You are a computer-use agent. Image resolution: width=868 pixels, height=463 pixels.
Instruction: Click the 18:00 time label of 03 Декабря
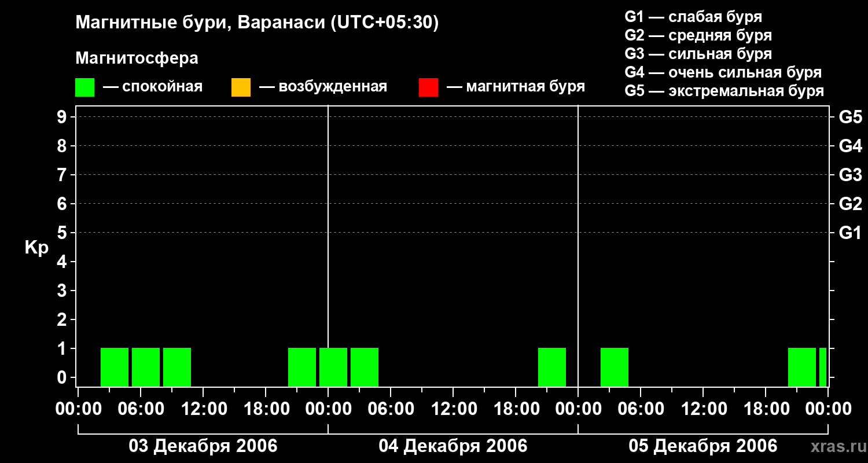pyautogui.click(x=266, y=409)
